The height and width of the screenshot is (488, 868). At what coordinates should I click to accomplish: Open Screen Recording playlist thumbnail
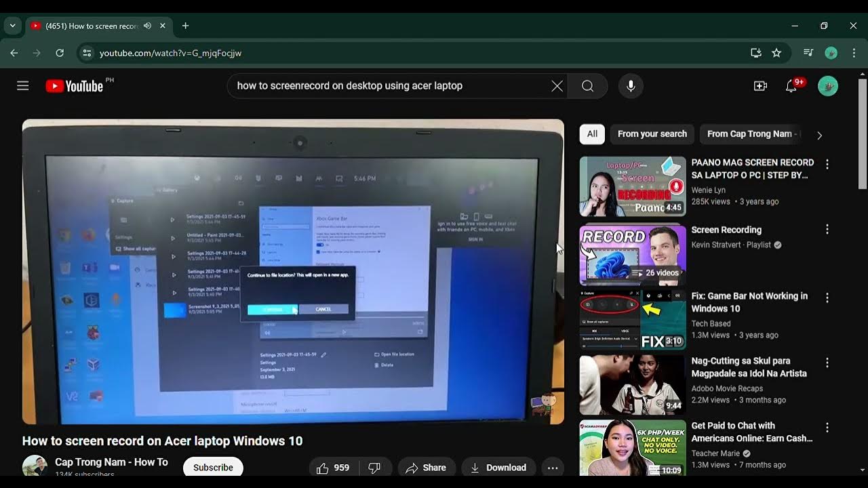(x=633, y=254)
